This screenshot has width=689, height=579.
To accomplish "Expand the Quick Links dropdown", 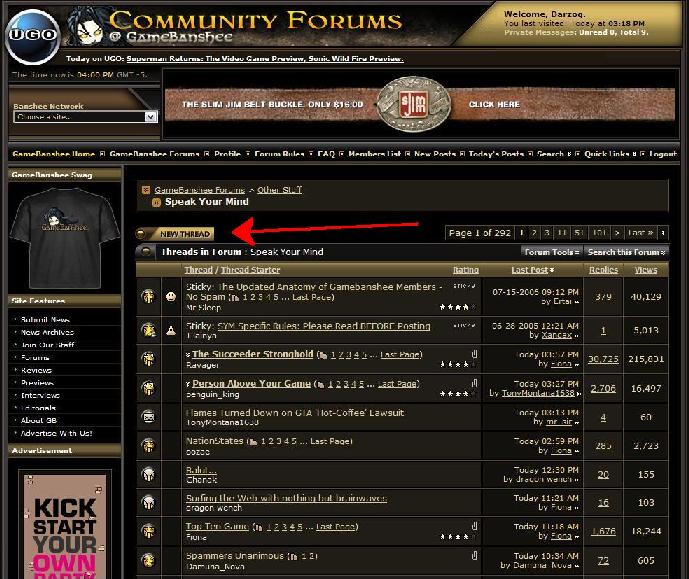I will click(610, 154).
